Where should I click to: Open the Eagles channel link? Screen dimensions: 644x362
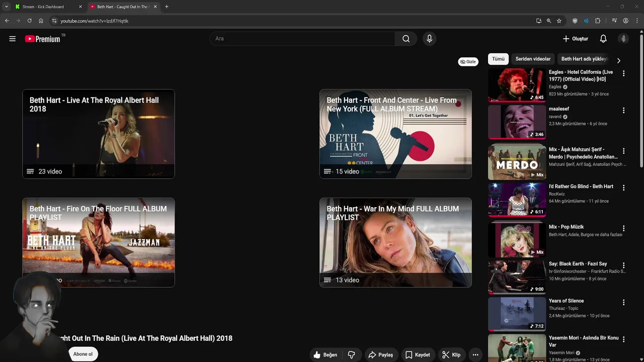point(555,87)
